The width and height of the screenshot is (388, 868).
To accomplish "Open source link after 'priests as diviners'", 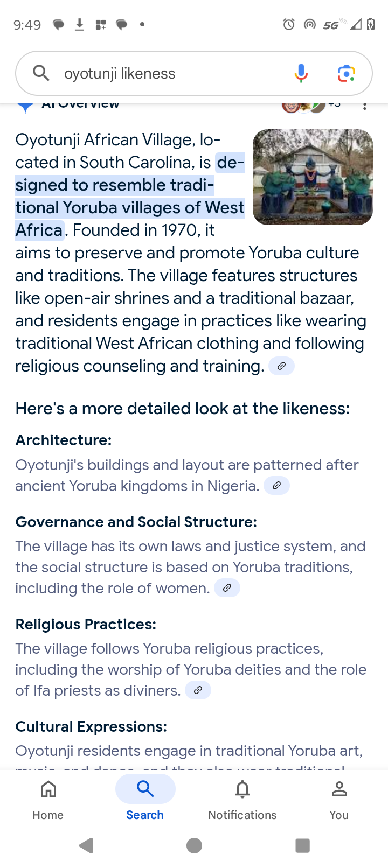I will point(198,690).
